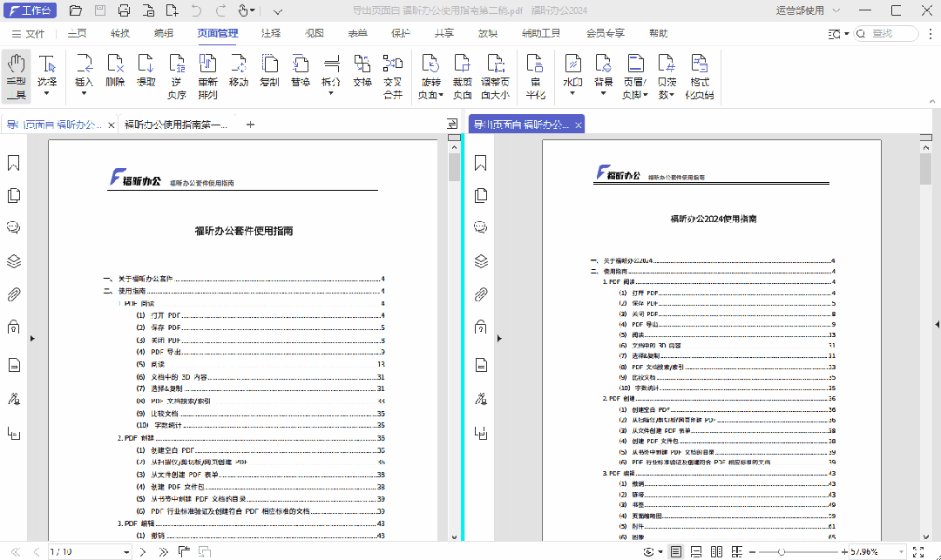Toggle single page view mode in status bar

coord(676,552)
